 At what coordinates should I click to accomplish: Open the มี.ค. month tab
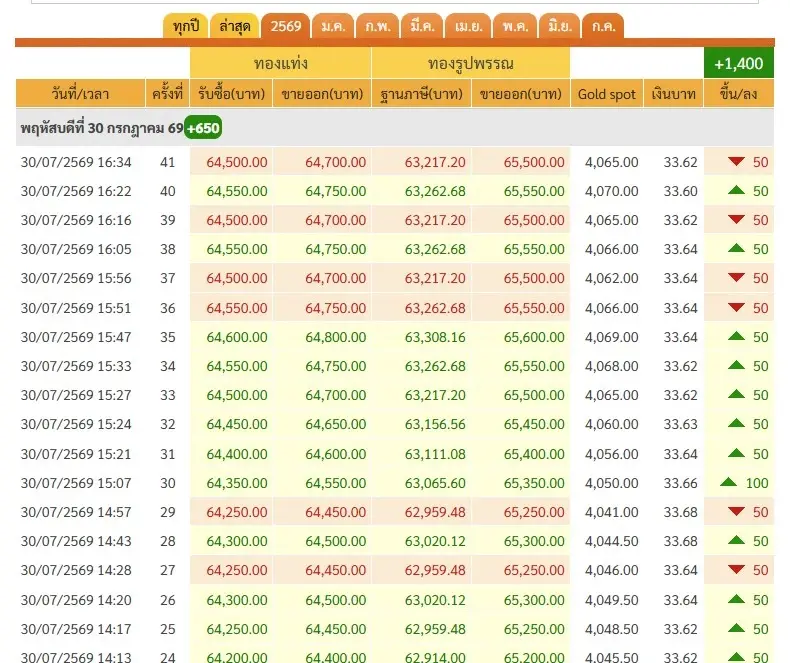click(x=422, y=26)
